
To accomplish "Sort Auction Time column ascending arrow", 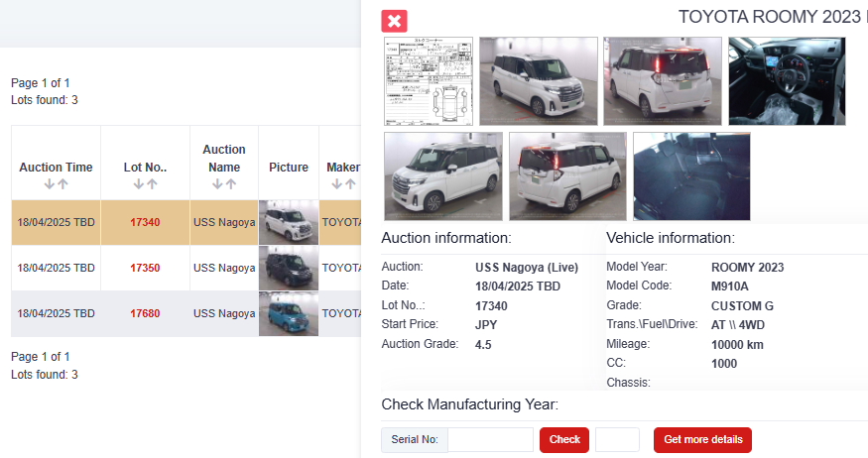I will point(63,184).
